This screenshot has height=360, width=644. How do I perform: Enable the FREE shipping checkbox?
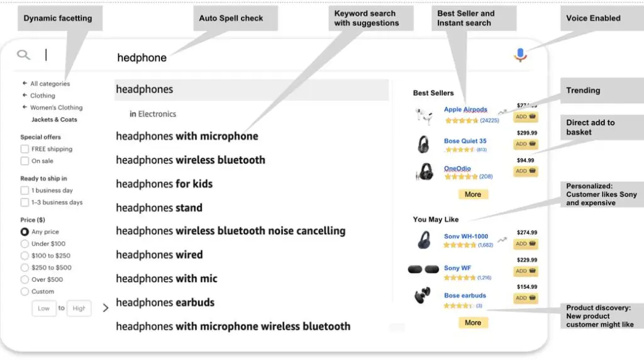tap(25, 149)
